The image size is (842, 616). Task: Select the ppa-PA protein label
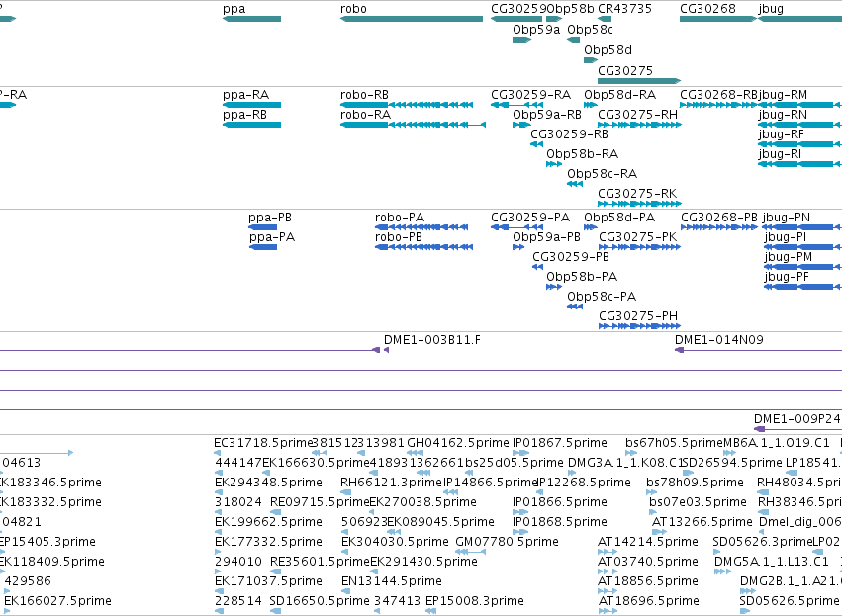click(272, 237)
